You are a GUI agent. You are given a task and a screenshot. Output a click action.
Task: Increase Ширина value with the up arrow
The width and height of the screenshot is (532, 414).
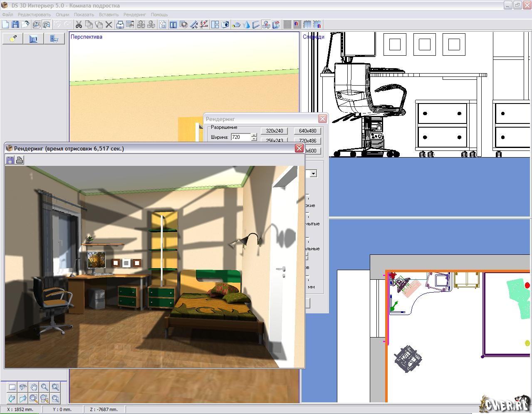pos(254,135)
